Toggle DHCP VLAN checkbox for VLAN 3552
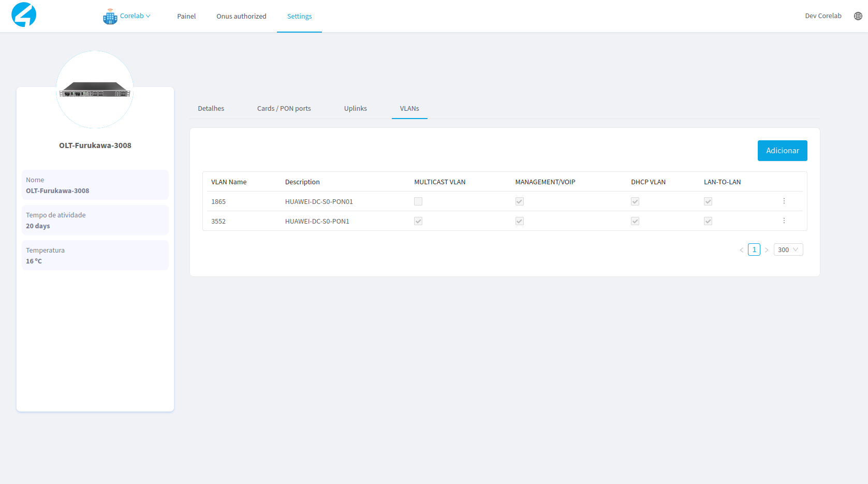The height and width of the screenshot is (484, 868). click(x=635, y=221)
